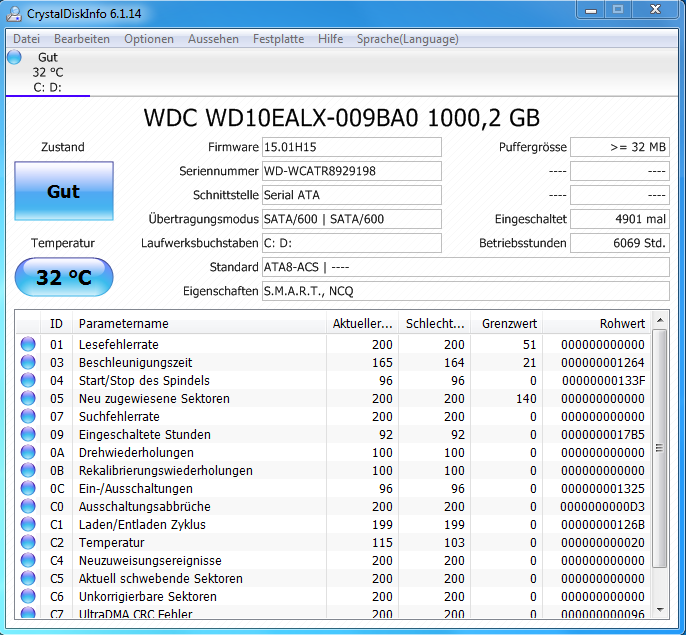Click the 32 °C temperature button
Viewport: 686px width, 635px height.
point(64,277)
